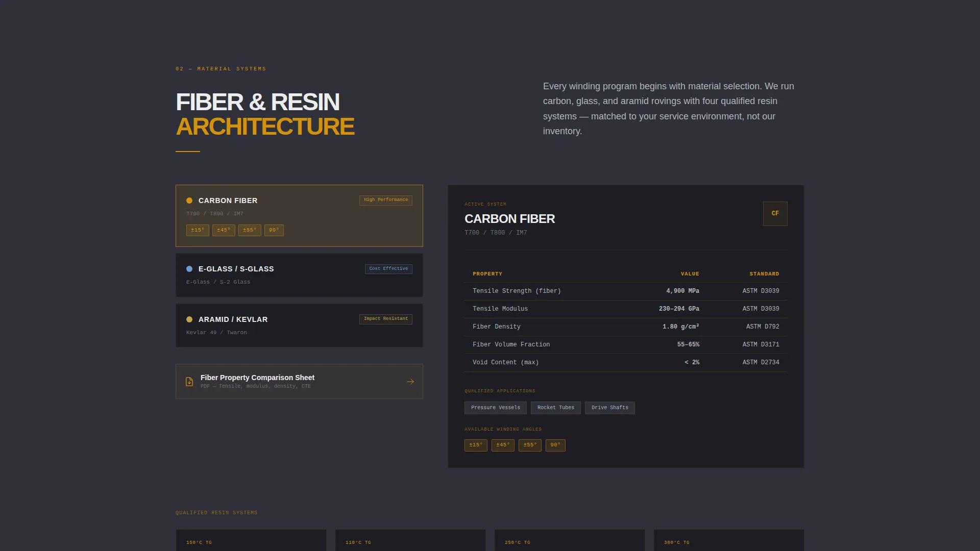Click the E-Glass / S-2 Glass subtitle
The image size is (980, 551).
(218, 282)
